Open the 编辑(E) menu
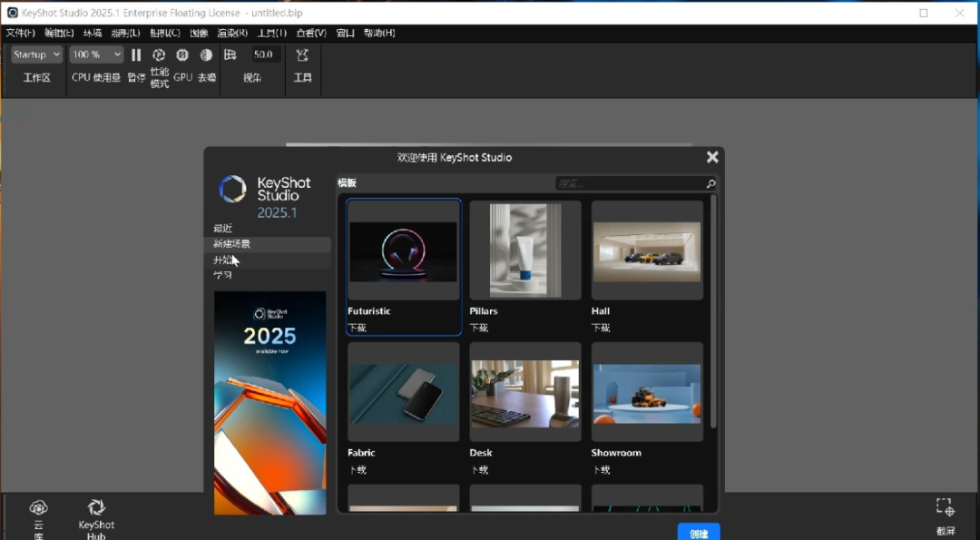Image resolution: width=980 pixels, height=540 pixels. tap(59, 33)
